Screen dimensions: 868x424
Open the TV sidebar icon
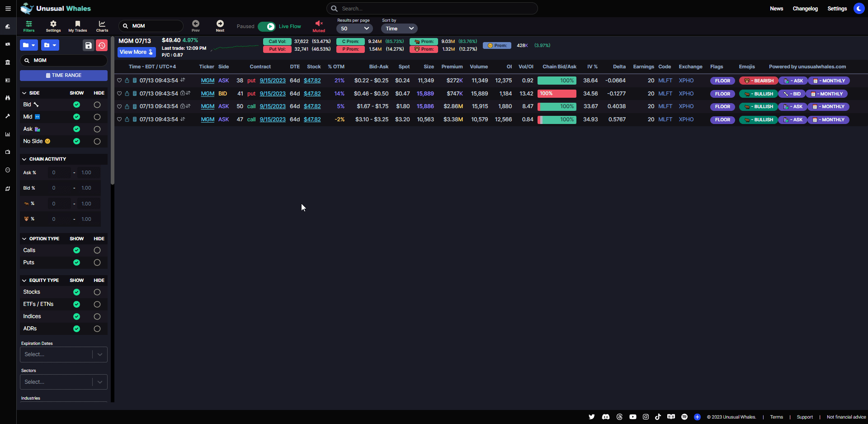(8, 152)
